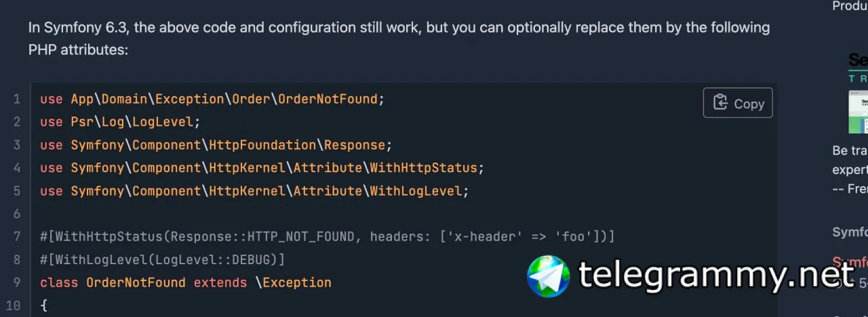Click the class keyword on line 9
Screen dimensions: 868x317
59,282
